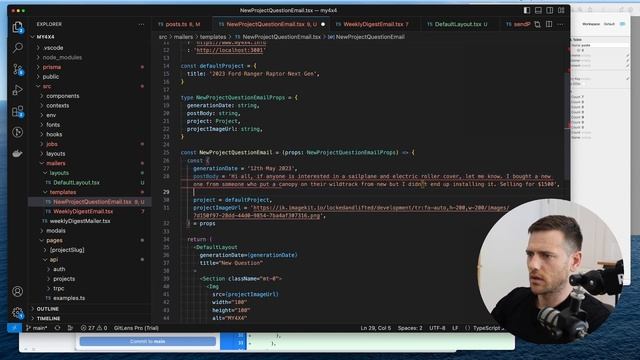The image size is (640, 360).
Task: Open editor tab bar more actions ellipsis
Action: point(560,24)
